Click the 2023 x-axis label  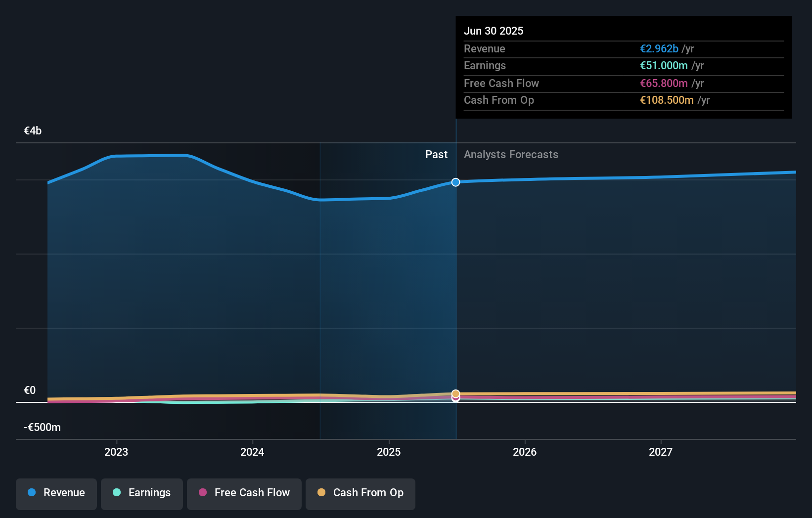tap(116, 452)
